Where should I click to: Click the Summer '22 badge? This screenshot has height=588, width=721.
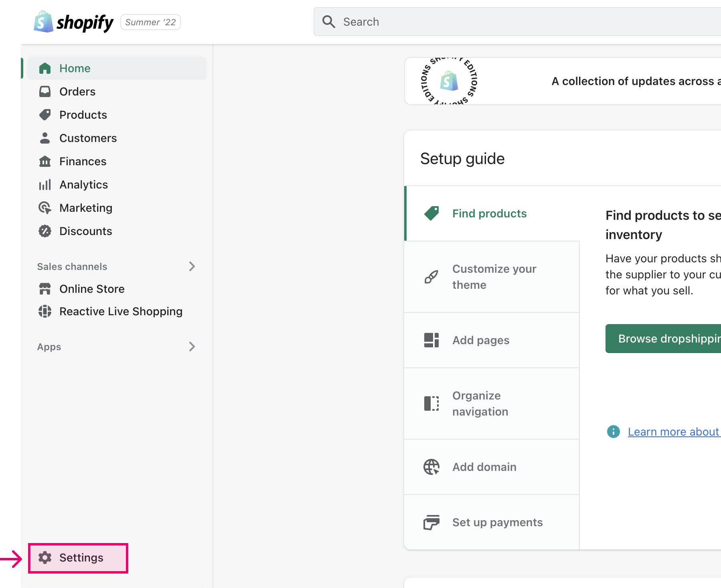tap(150, 22)
